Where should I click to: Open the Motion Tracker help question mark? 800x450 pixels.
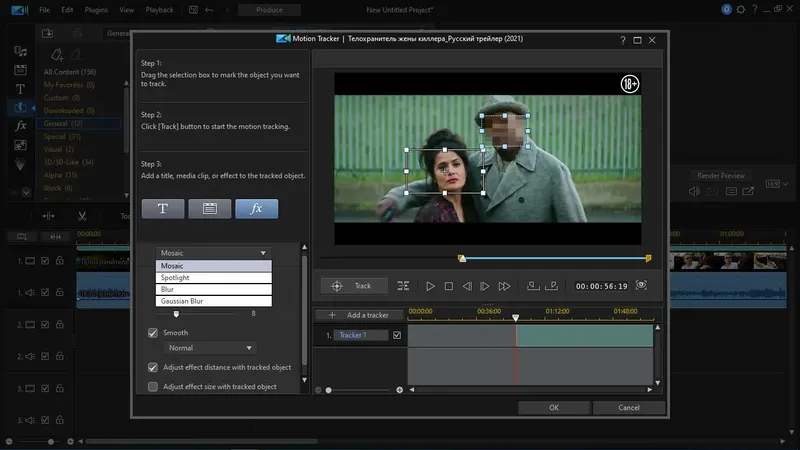click(x=623, y=40)
